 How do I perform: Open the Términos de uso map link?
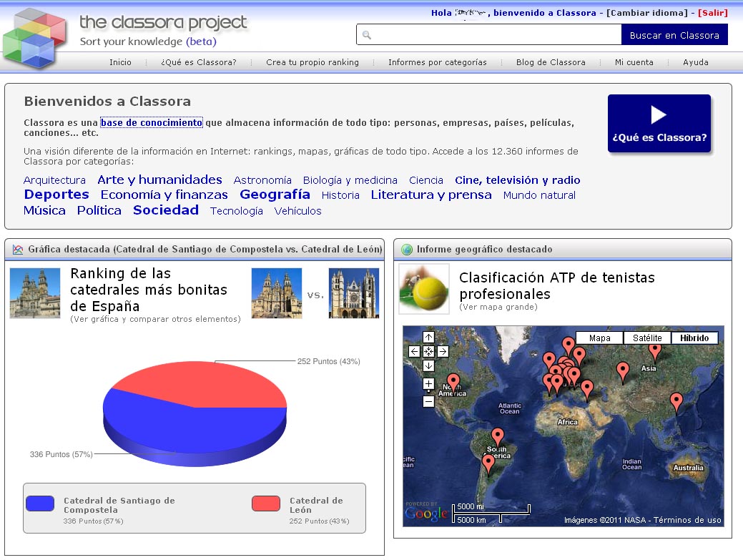(687, 520)
